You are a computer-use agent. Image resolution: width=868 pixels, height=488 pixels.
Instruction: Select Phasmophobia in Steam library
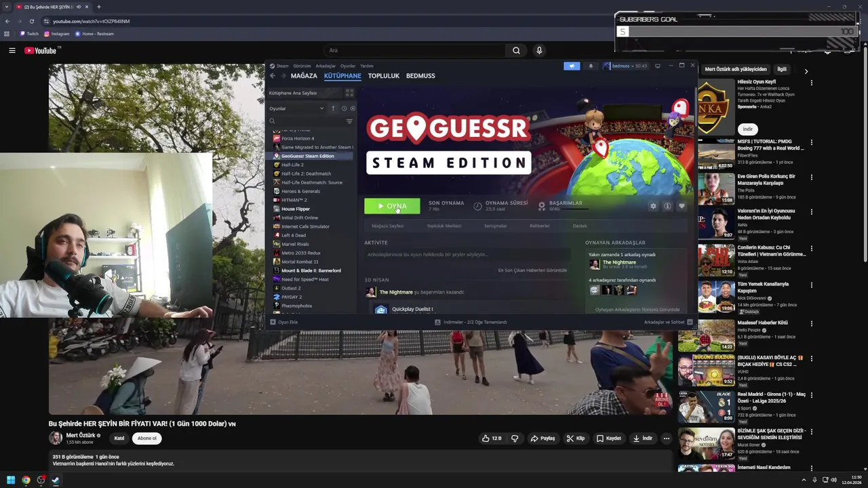(x=296, y=306)
